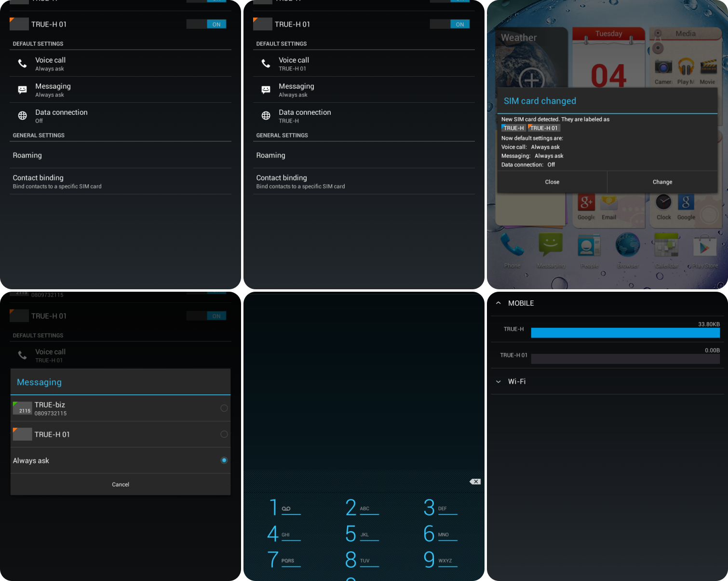Open Tuesday 04 calendar widget

(608, 58)
